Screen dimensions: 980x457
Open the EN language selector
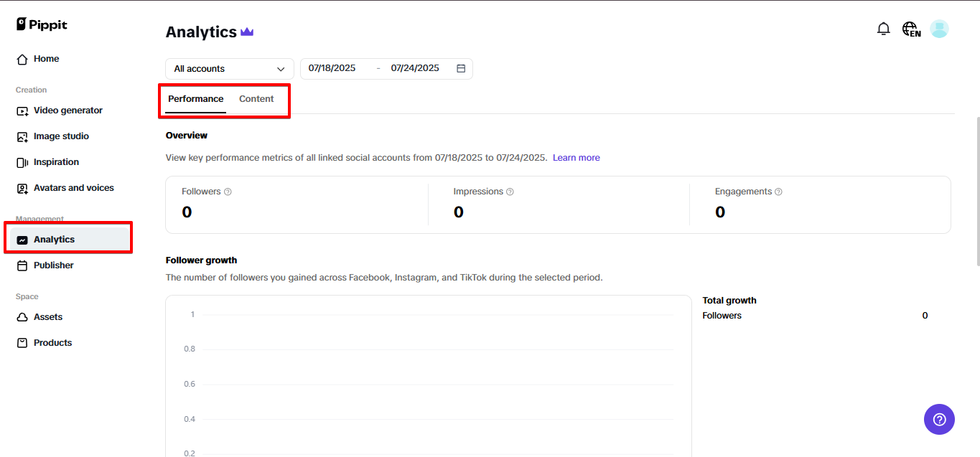click(910, 29)
